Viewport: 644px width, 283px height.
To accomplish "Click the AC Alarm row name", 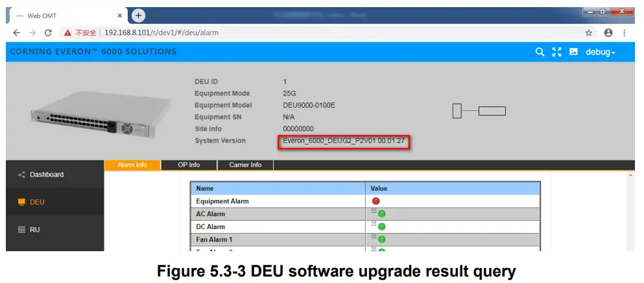I will [210, 214].
